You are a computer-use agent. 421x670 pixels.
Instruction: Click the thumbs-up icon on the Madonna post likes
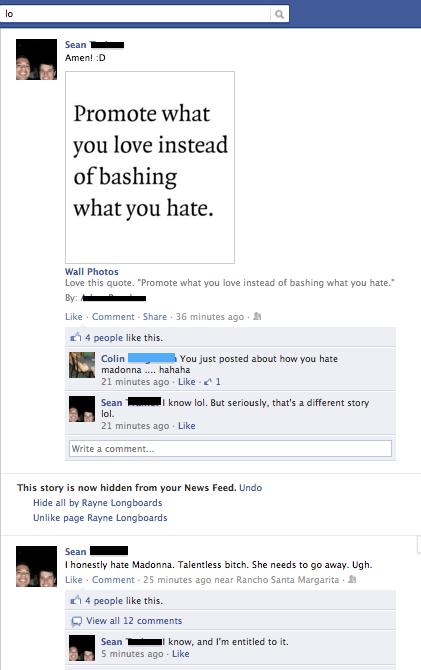76,601
